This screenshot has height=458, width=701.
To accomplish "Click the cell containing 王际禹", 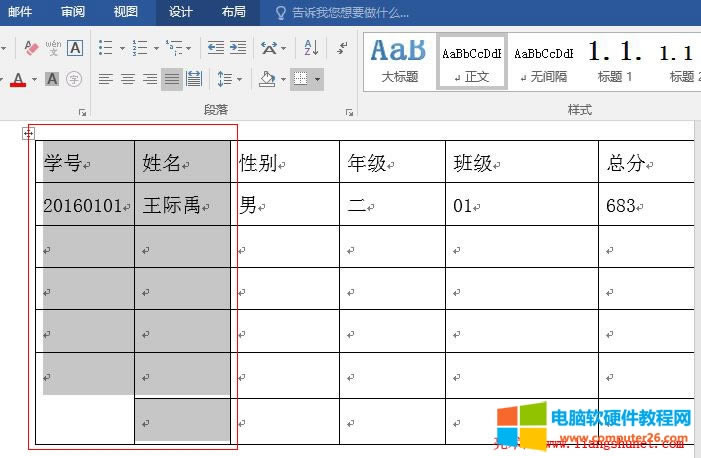I will 182,204.
